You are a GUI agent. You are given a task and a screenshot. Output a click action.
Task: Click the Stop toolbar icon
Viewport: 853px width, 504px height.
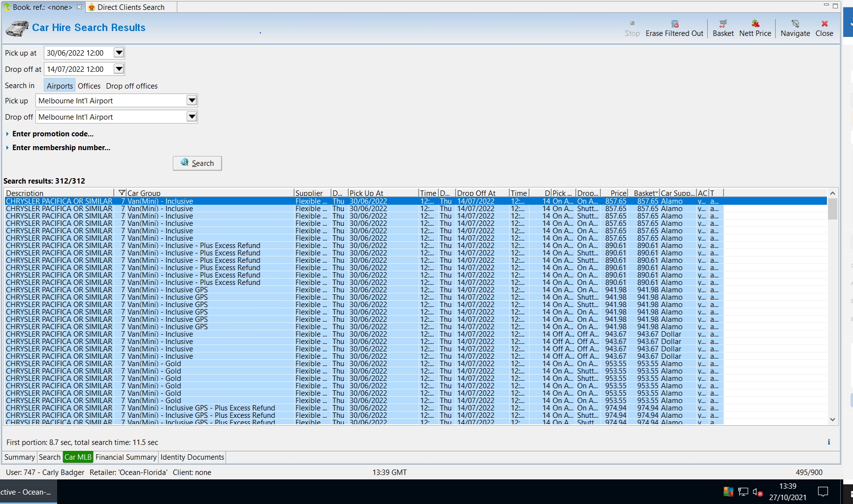pos(632,24)
